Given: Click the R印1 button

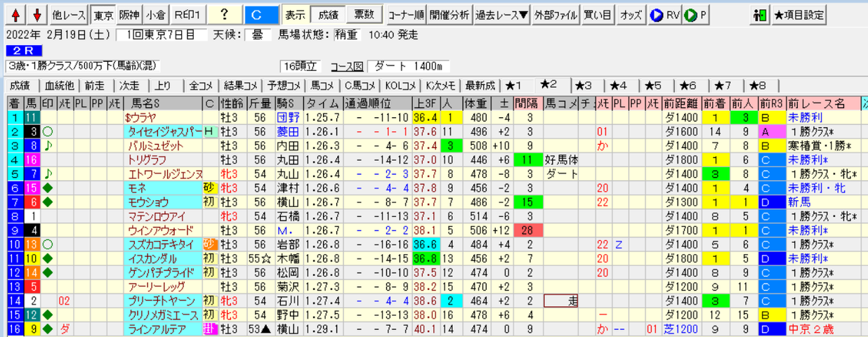Looking at the screenshot, I should [188, 14].
